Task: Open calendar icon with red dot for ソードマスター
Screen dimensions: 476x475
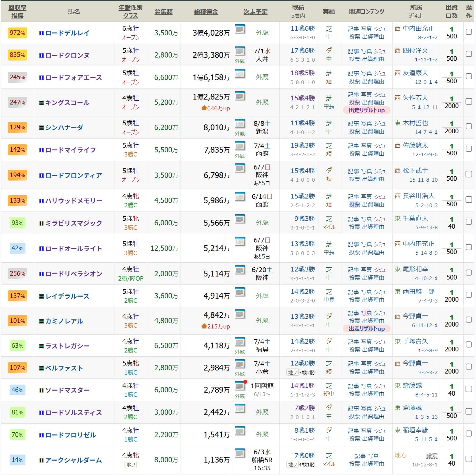Action: click(x=240, y=386)
